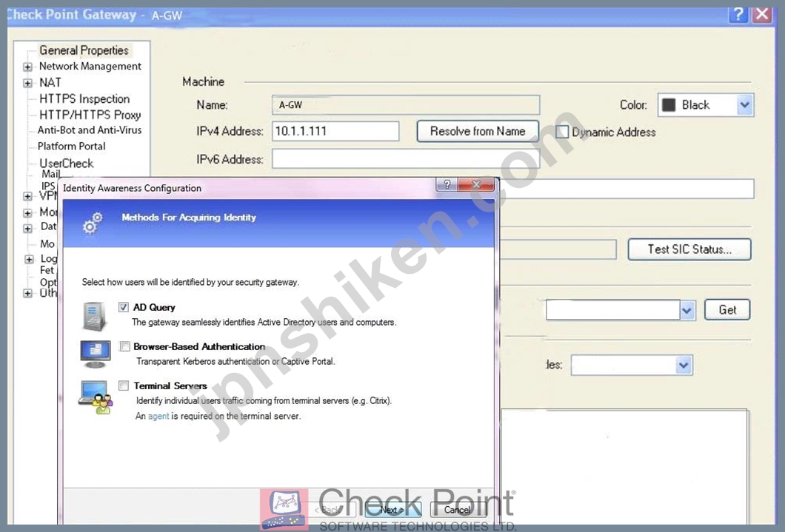Click the 'Select how users will be identified' text
The height and width of the screenshot is (532, 785).
(x=190, y=282)
